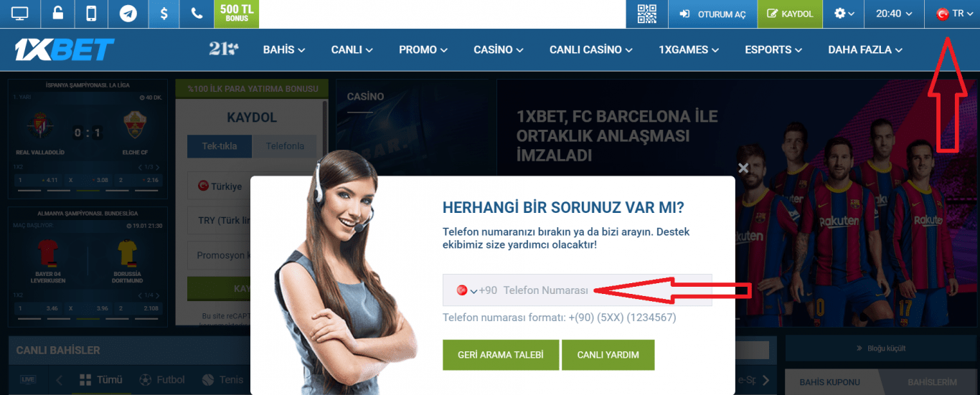
Task: Click the Canlı Yardım button
Action: (608, 355)
